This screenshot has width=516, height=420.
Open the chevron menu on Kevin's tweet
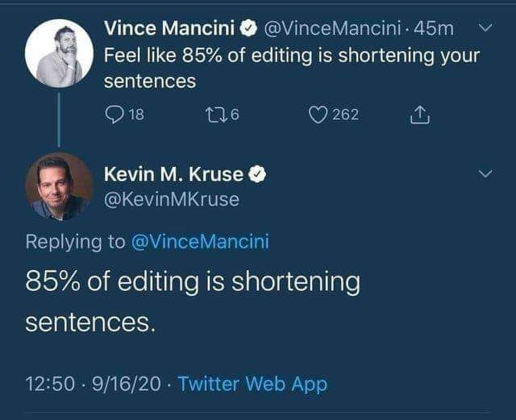485,174
